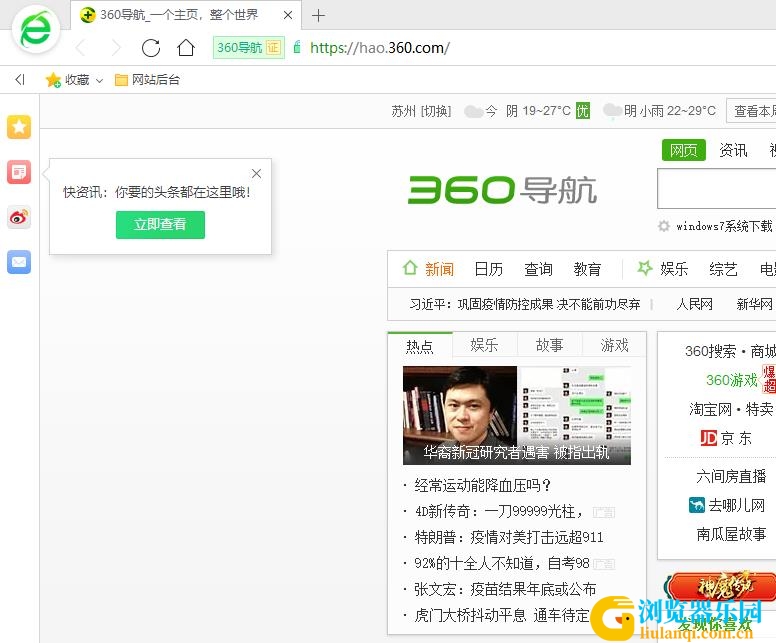Viewport: 776px width, 643px height.
Task: Select the 360导航 browser tab
Action: coord(186,15)
